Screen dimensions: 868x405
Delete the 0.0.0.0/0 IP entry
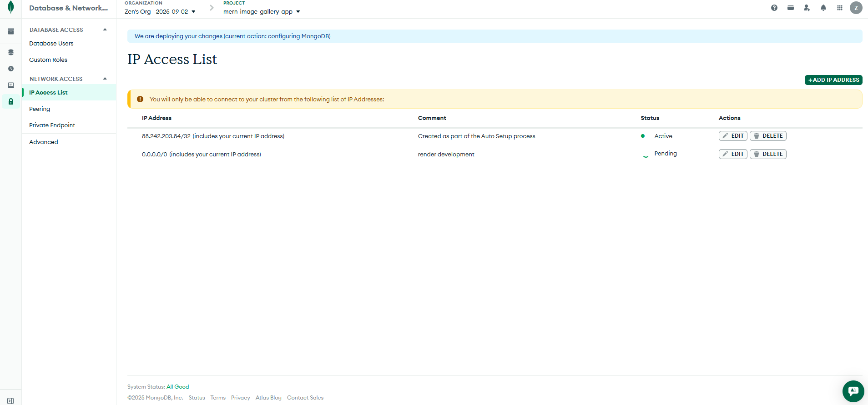(x=767, y=154)
